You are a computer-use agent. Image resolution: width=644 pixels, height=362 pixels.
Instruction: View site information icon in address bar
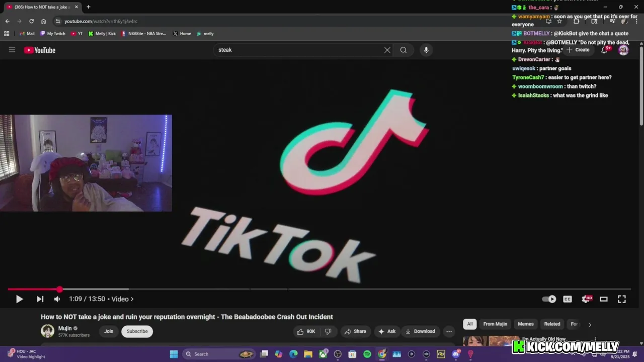click(x=58, y=21)
